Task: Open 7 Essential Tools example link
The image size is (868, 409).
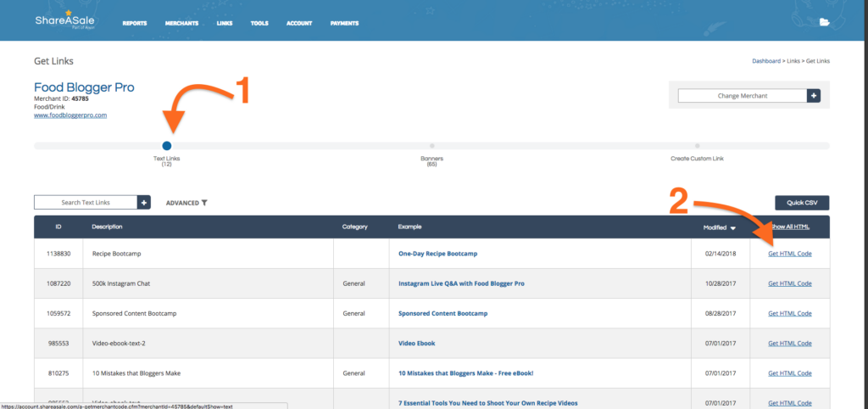Action: [x=487, y=403]
